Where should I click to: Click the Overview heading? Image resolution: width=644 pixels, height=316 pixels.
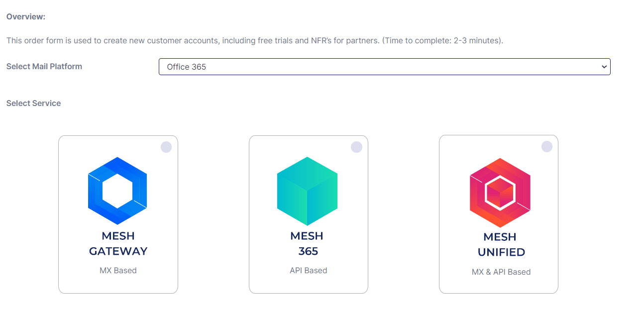click(x=26, y=17)
